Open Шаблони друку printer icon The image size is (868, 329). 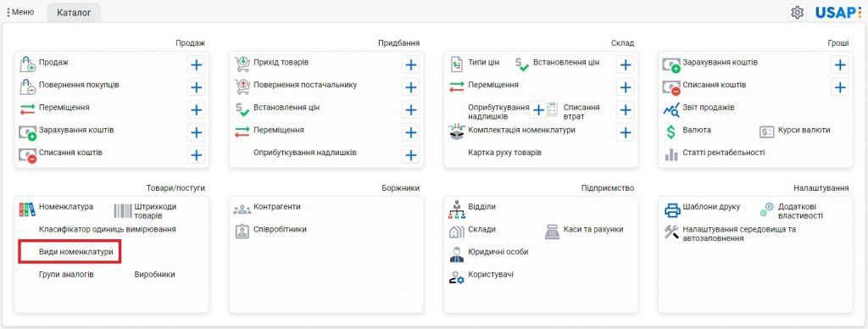click(x=672, y=210)
